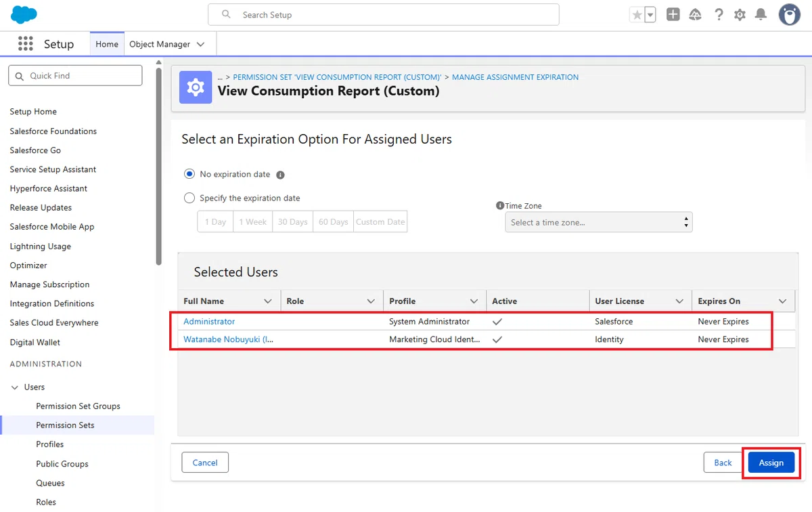Click the favorites star icon
812x512 pixels.
[637, 15]
